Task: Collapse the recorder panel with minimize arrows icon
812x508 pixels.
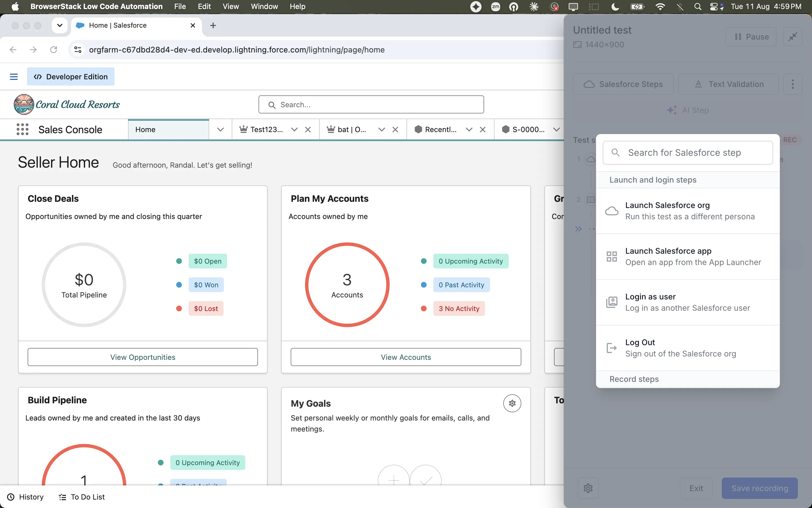Action: 793,37
